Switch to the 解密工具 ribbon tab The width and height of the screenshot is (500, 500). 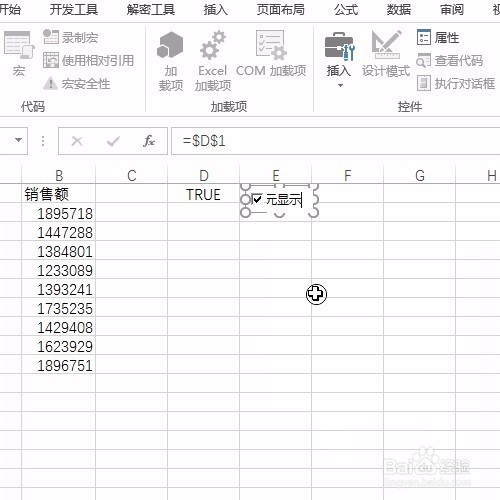click(151, 10)
